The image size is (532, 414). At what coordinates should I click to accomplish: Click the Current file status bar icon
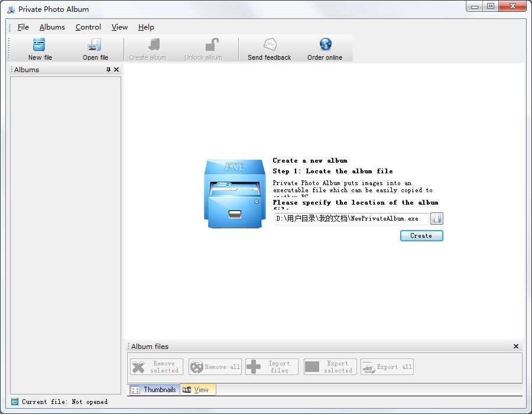point(15,402)
